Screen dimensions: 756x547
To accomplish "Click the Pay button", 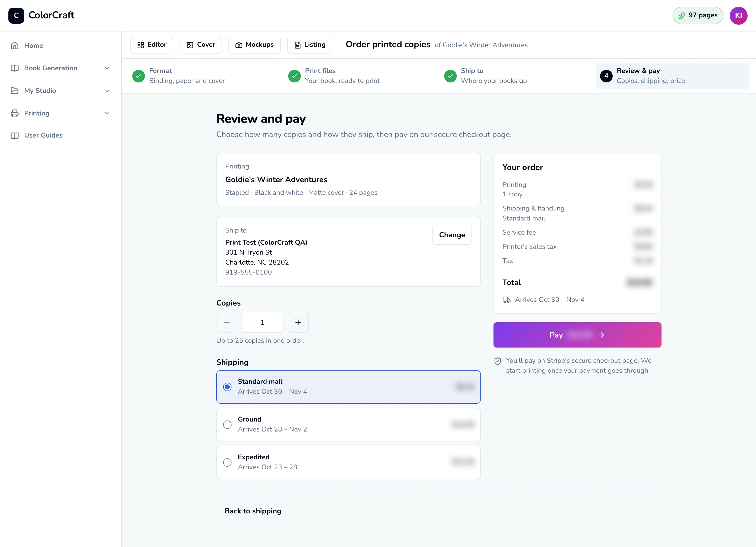I will click(x=577, y=335).
